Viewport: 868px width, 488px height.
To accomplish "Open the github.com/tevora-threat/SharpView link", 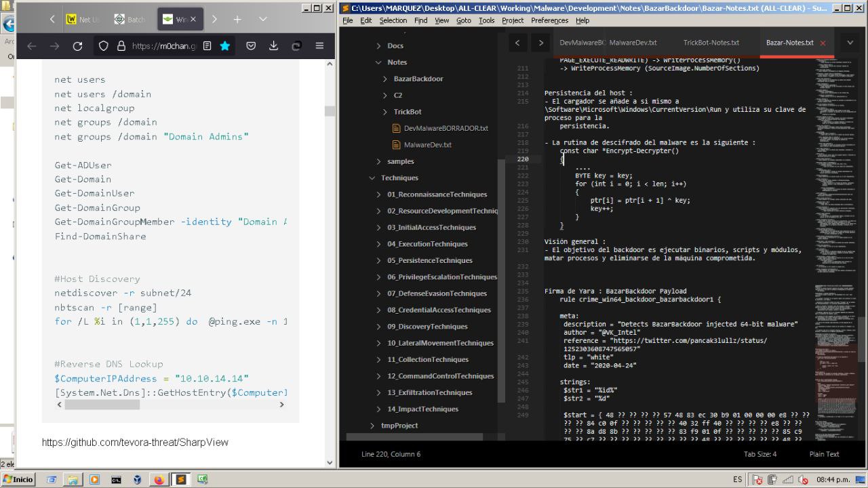I will pos(135,442).
